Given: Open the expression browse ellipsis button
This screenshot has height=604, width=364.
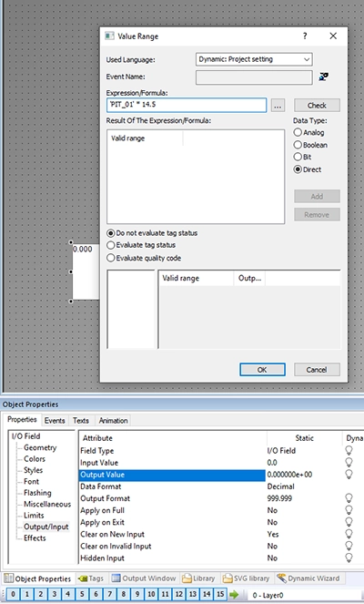Looking at the screenshot, I should click(278, 105).
